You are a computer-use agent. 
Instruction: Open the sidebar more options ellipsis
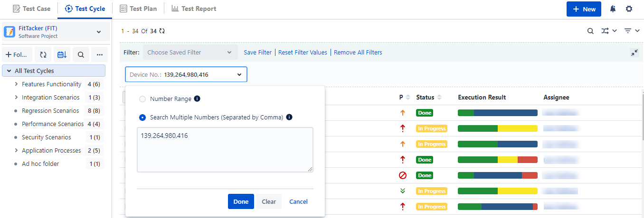(x=100, y=54)
